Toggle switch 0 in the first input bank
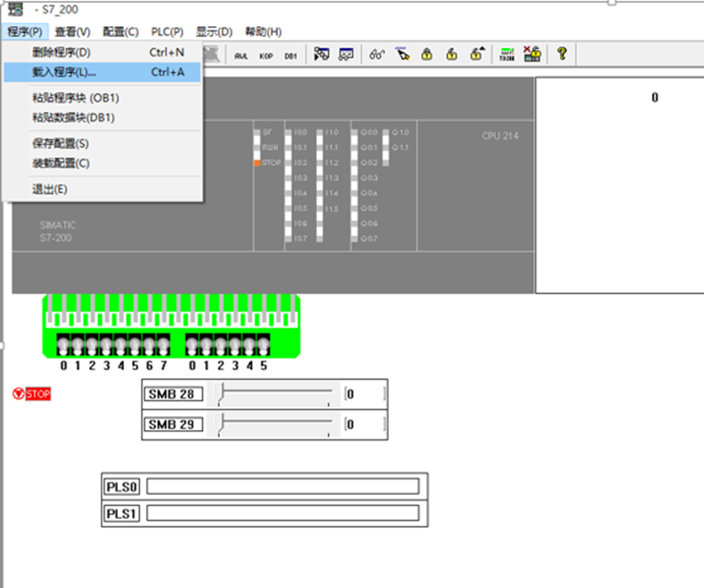Viewport: 704px width, 588px height. point(63,345)
